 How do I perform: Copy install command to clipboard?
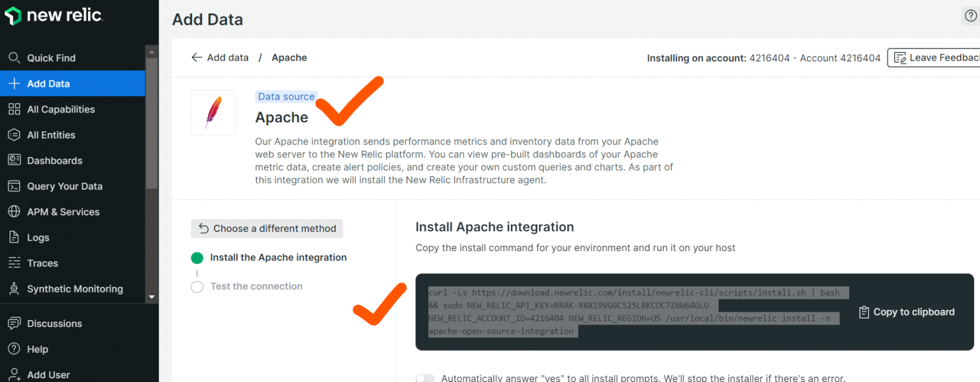(x=907, y=312)
